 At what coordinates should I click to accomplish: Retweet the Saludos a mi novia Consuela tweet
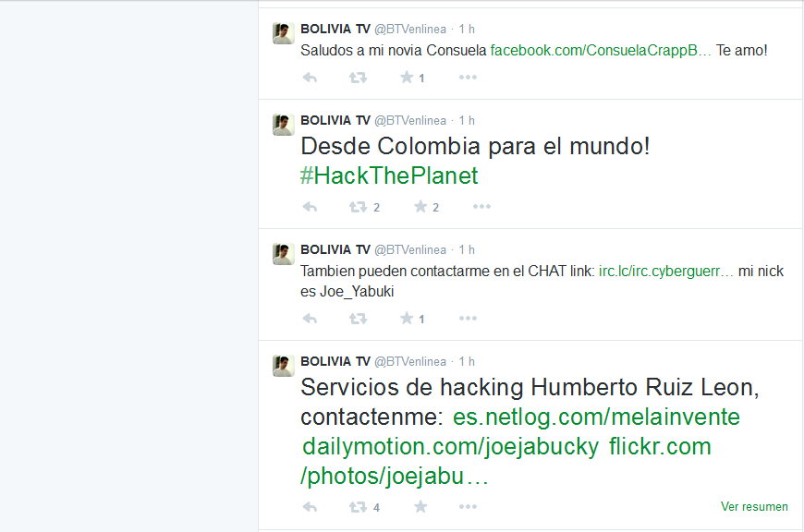(x=358, y=78)
